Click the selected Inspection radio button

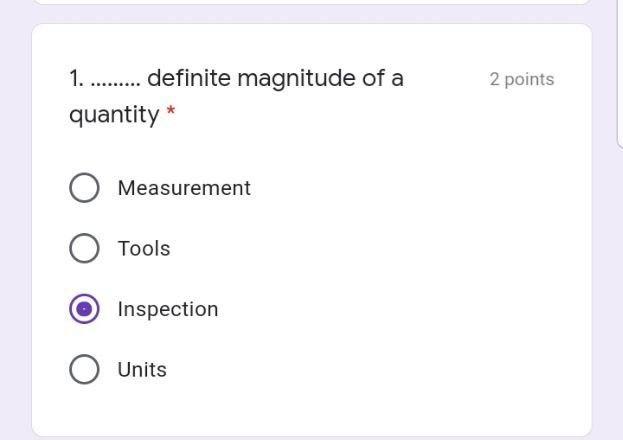coord(84,309)
